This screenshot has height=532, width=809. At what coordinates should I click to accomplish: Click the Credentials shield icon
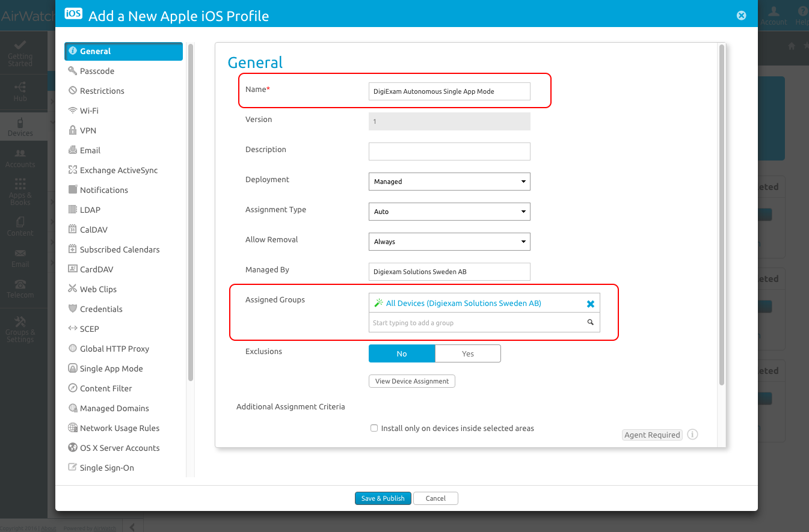point(73,309)
